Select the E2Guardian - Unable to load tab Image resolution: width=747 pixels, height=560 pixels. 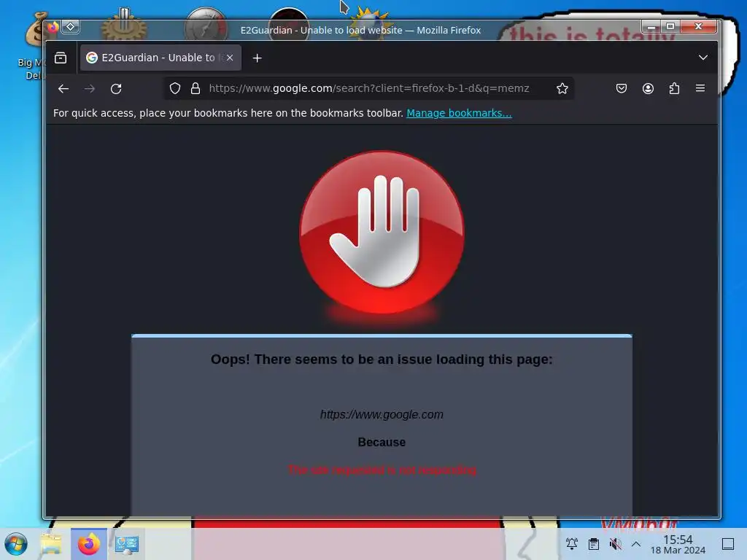(x=160, y=58)
